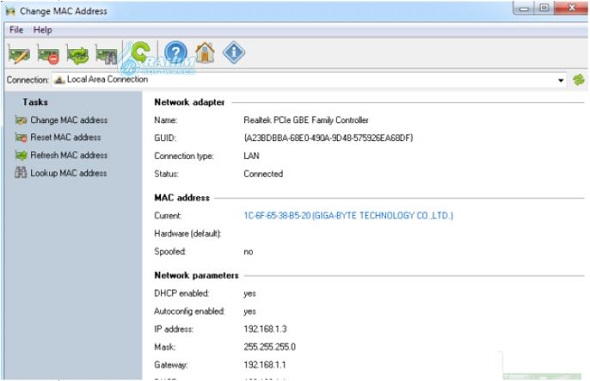Click the Spoofed value no

point(248,252)
